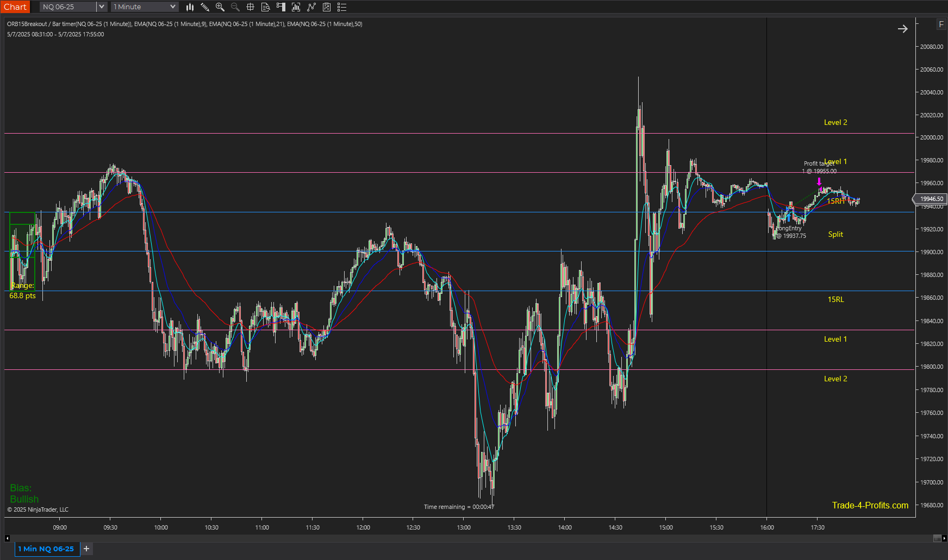Select the Drawing Tools pencil icon
The image size is (948, 560).
coord(205,7)
